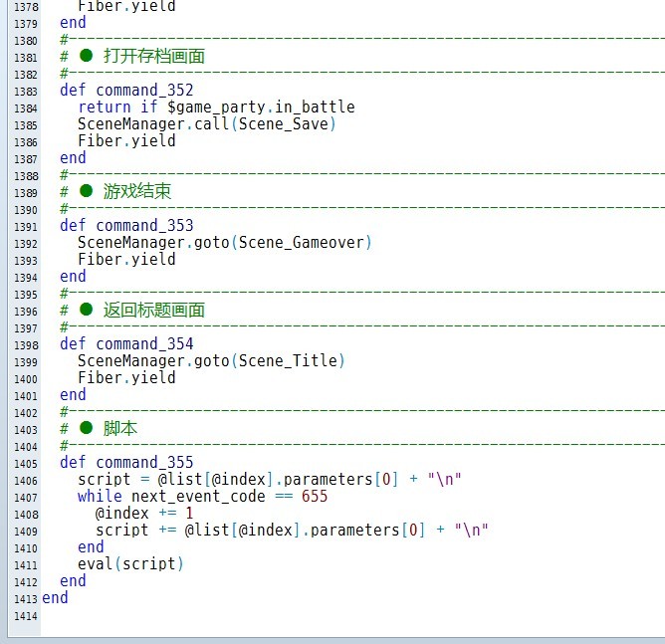
Task: Click line number 1383 in gutter
Action: pyautogui.click(x=26, y=92)
